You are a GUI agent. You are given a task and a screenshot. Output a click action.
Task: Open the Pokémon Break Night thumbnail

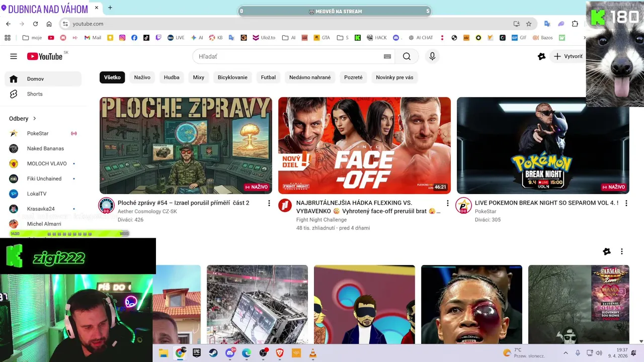click(x=543, y=145)
